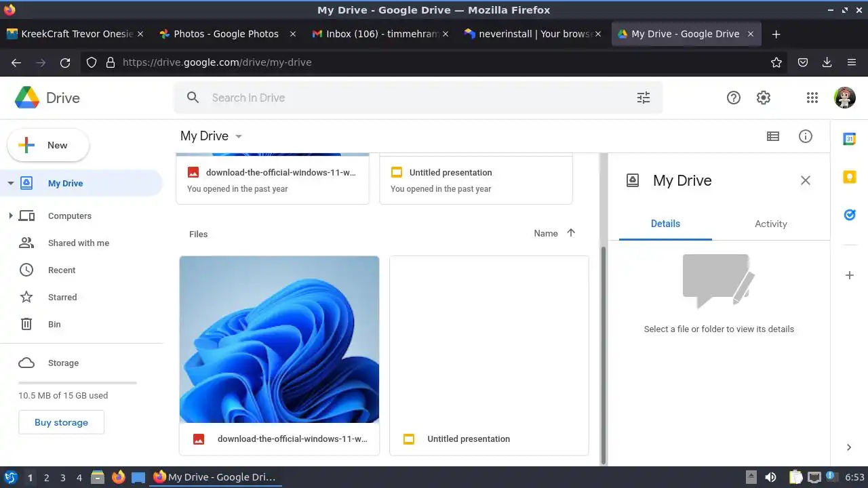868x488 pixels.
Task: Open Shared with me
Action: 79,243
